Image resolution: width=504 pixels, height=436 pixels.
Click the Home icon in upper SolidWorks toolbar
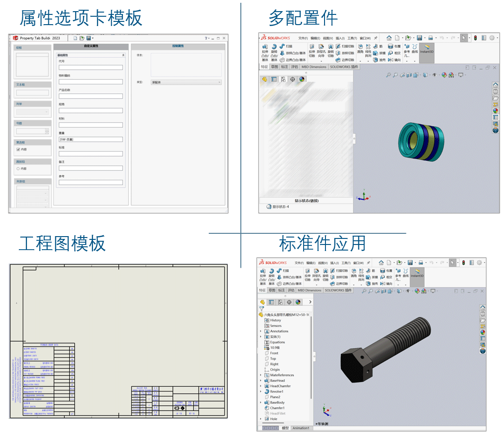click(x=389, y=38)
